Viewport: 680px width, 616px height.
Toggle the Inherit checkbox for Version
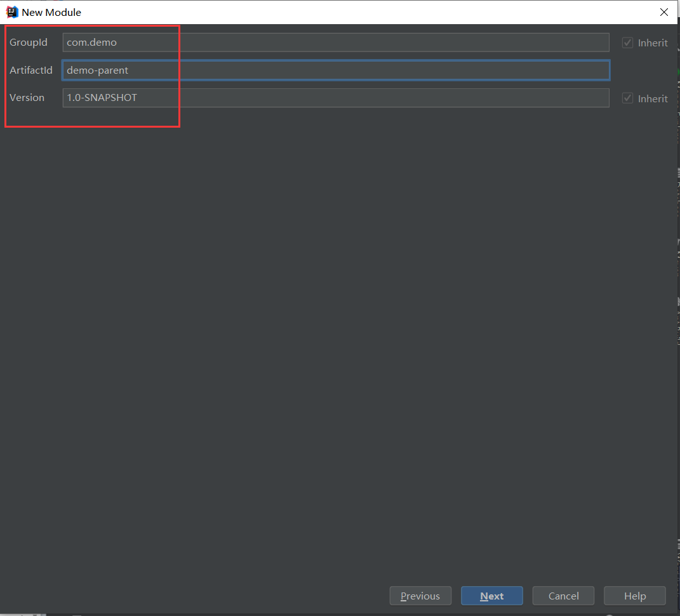627,98
